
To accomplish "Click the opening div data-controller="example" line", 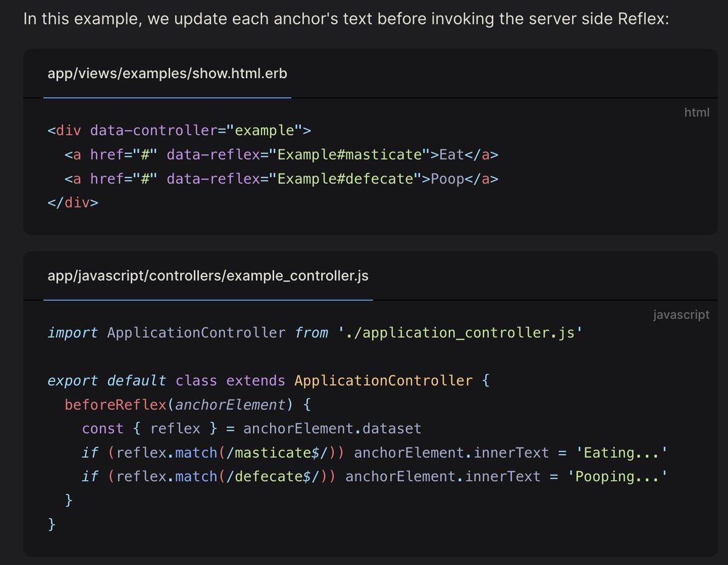I will [x=180, y=130].
